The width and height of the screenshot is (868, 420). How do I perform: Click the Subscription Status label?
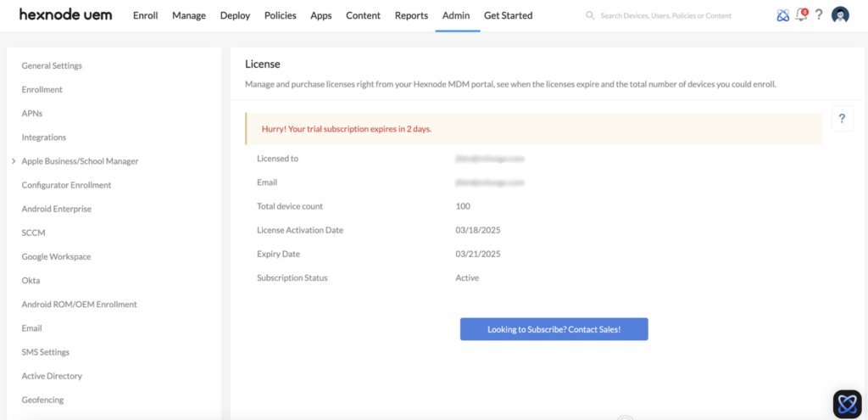(292, 277)
